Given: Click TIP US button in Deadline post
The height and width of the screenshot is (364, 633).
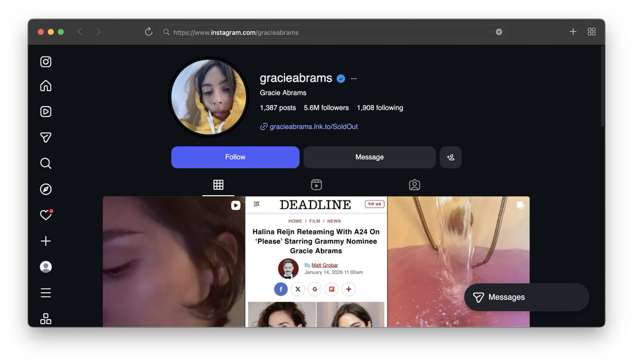Looking at the screenshot, I should [375, 204].
